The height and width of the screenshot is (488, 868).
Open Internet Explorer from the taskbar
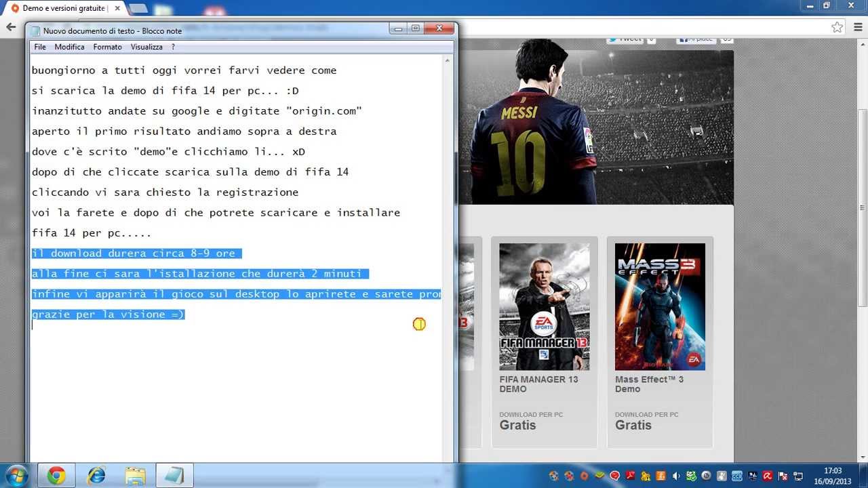coord(96,476)
